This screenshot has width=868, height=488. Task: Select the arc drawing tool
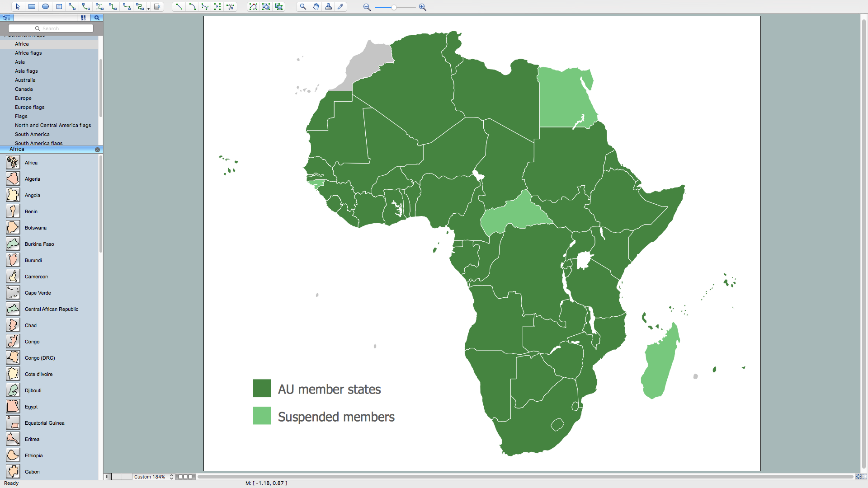pos(192,7)
